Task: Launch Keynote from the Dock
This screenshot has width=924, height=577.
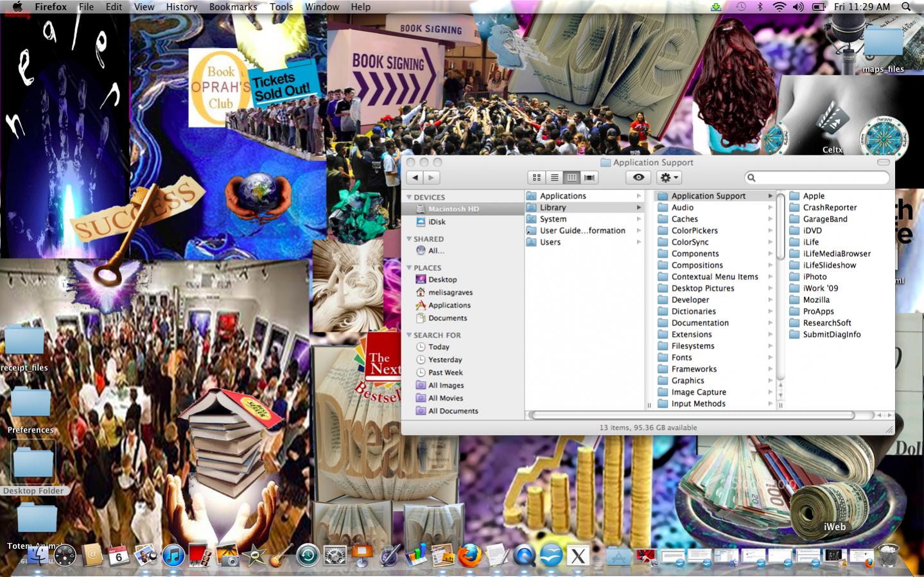Action: point(362,556)
